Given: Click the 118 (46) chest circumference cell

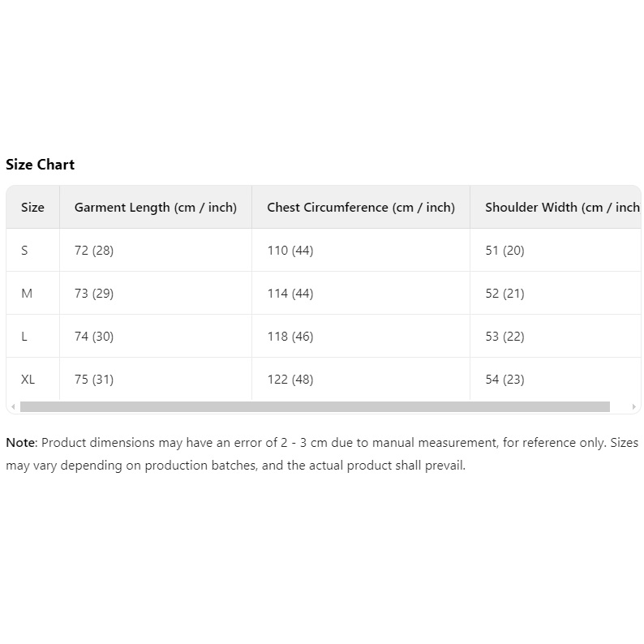Looking at the screenshot, I should pyautogui.click(x=290, y=337).
